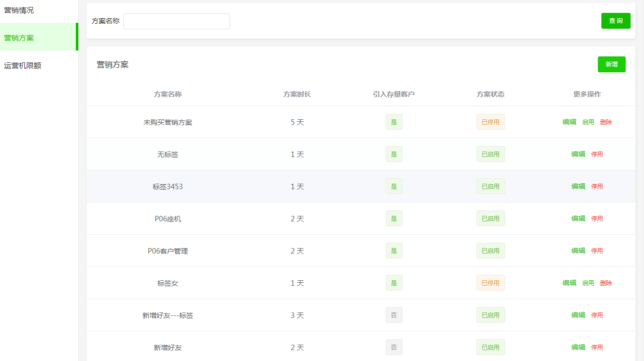Select 营销方案 in the sidebar

(19, 38)
